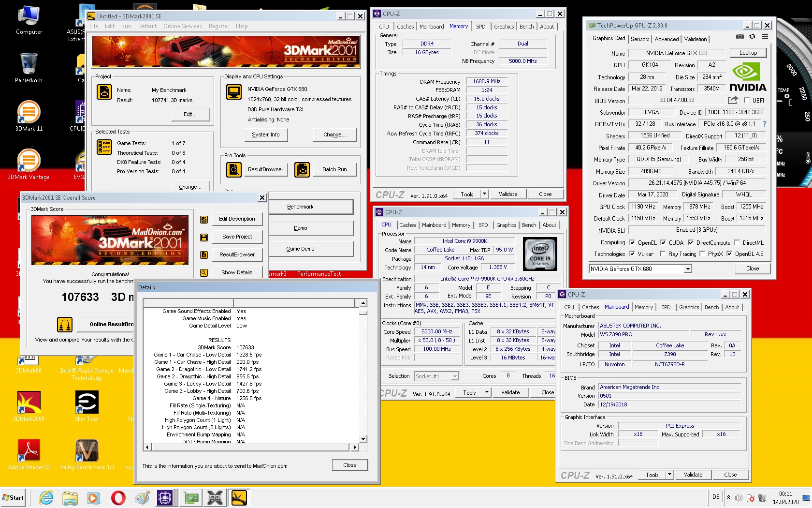Click Save Project button
This screenshot has height=508, width=812.
click(237, 237)
